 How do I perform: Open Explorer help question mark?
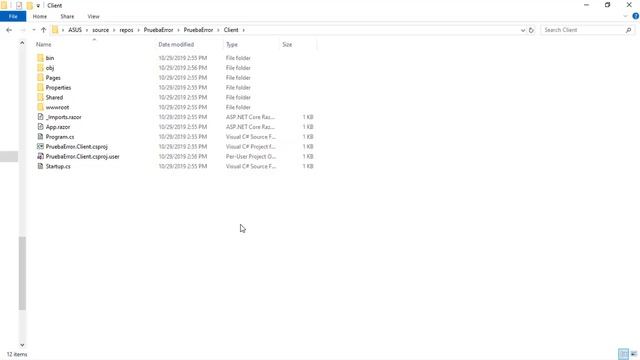[636, 16]
